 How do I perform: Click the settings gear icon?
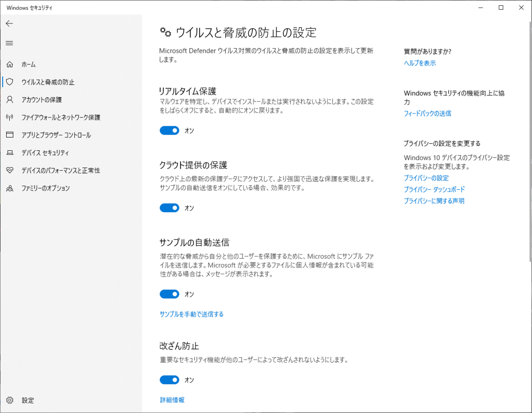[10, 400]
